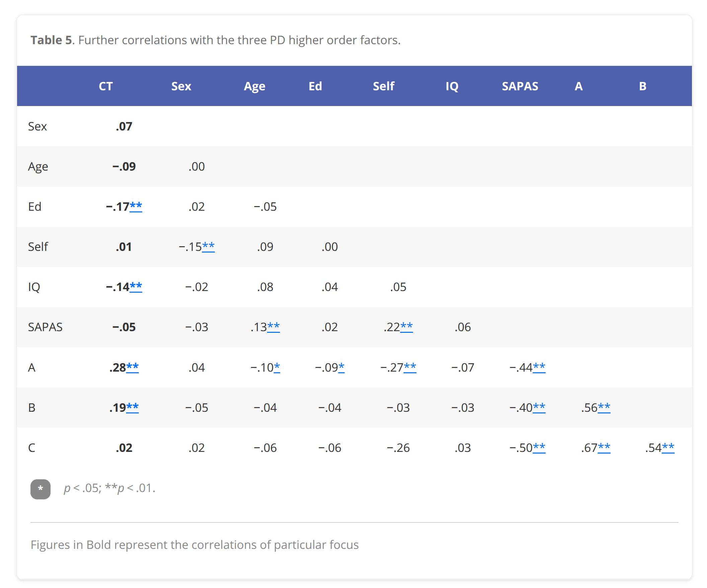Click the ** marker after .22 in the SAPAS row
This screenshot has height=588, width=707.
pyautogui.click(x=406, y=326)
